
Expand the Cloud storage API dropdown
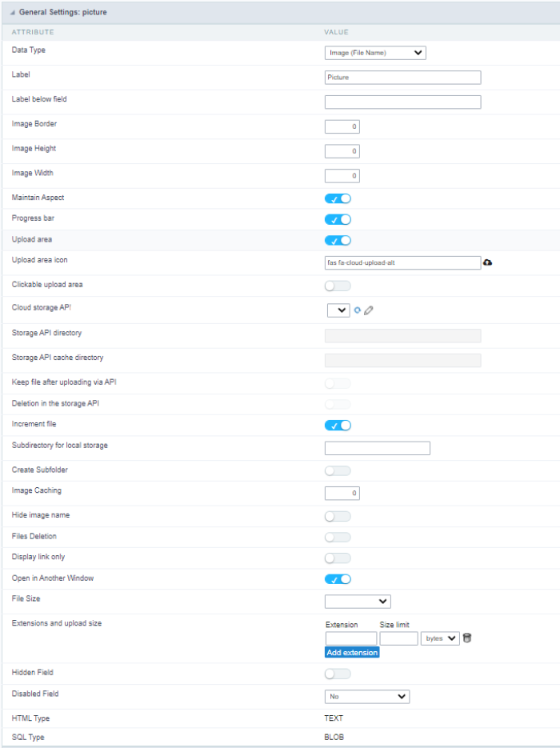click(x=338, y=310)
